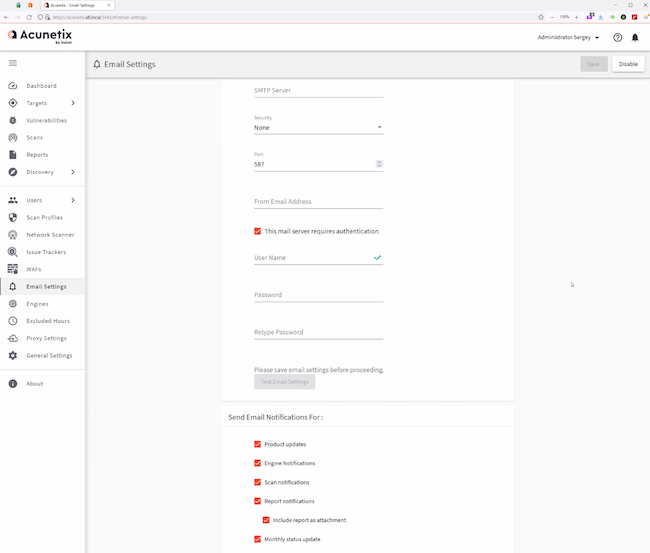Click the WAFs firewall icon

tap(13, 269)
